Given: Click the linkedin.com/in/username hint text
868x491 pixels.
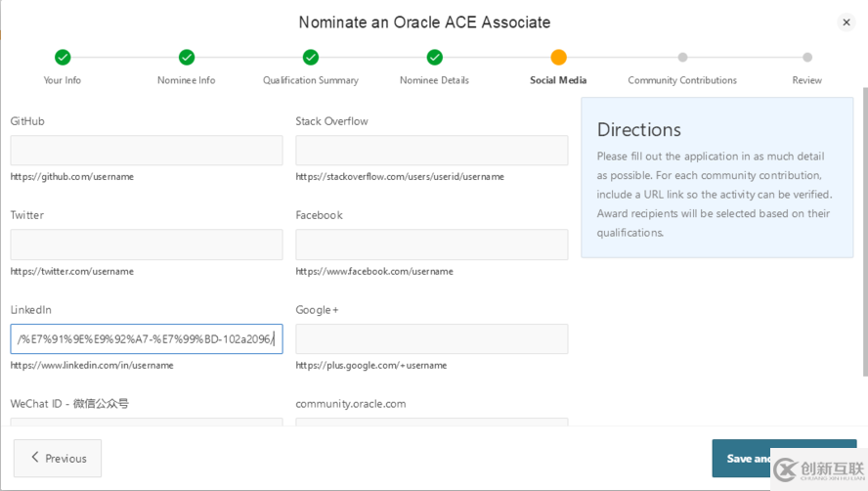Looking at the screenshot, I should [92, 365].
